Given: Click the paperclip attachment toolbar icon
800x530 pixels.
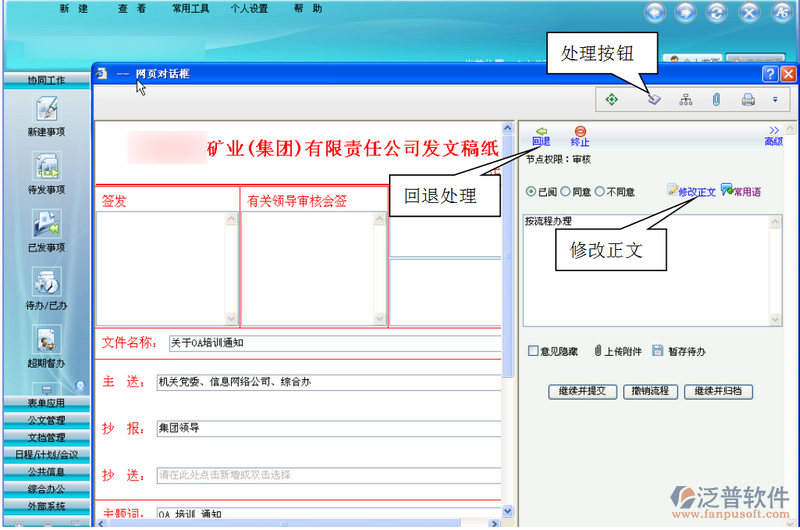Looking at the screenshot, I should pos(716,99).
